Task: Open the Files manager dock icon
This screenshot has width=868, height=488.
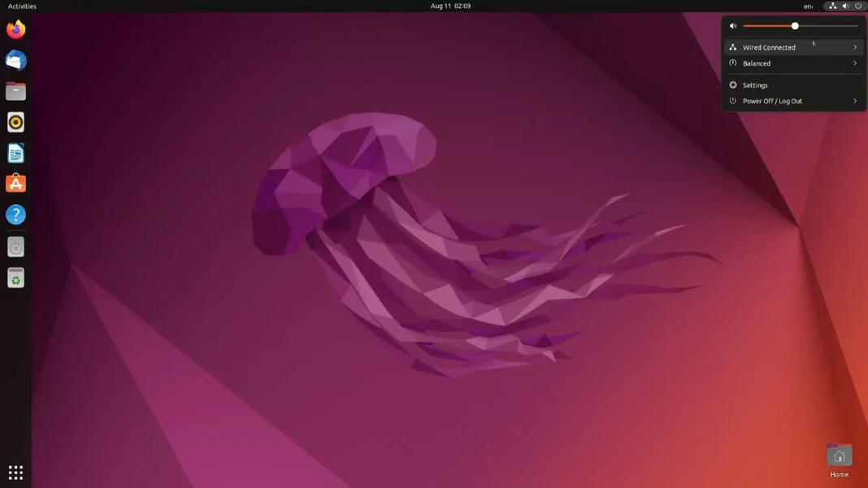Action: tap(15, 91)
